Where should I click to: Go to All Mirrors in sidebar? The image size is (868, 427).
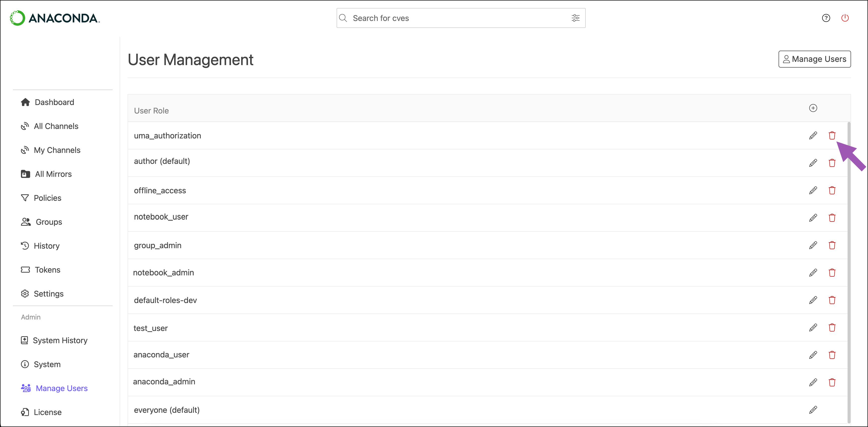[x=53, y=174]
